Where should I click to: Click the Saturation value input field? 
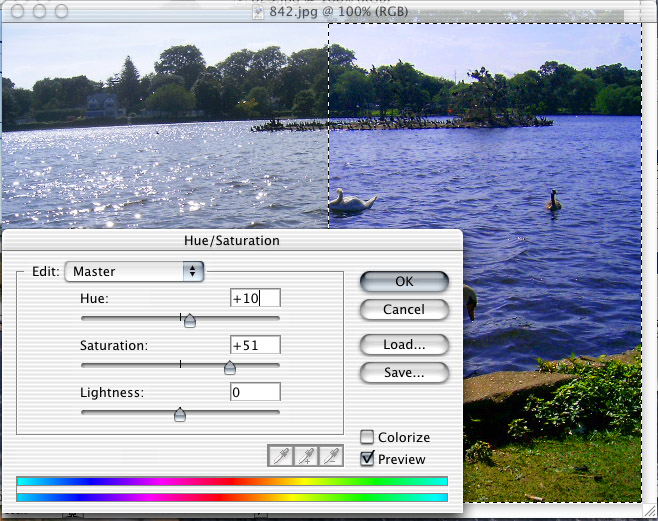coord(255,345)
